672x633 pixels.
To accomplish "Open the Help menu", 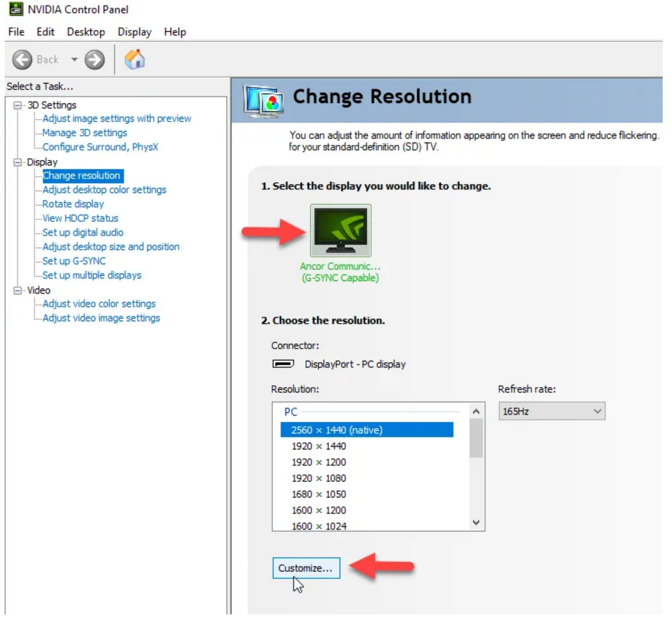I will 175,32.
